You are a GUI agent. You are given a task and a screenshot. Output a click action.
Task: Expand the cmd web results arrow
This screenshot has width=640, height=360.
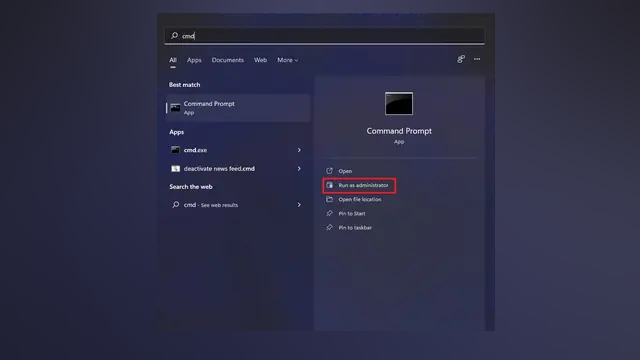(299, 205)
